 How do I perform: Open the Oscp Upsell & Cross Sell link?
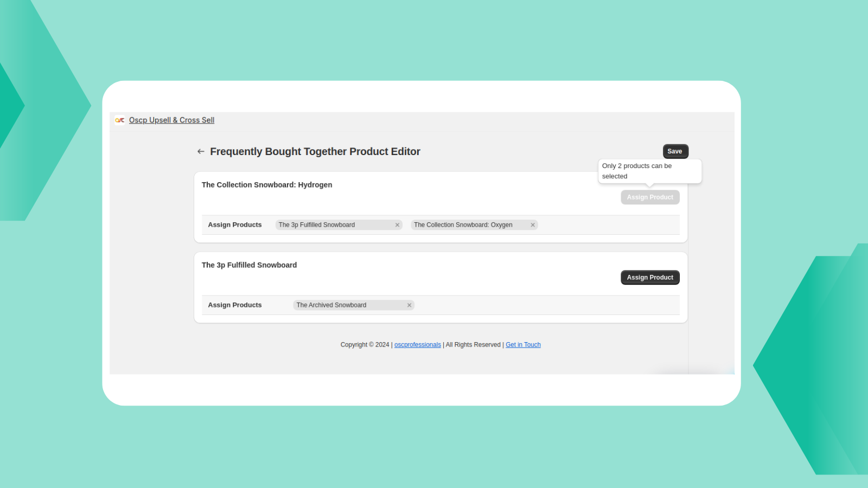click(x=171, y=120)
